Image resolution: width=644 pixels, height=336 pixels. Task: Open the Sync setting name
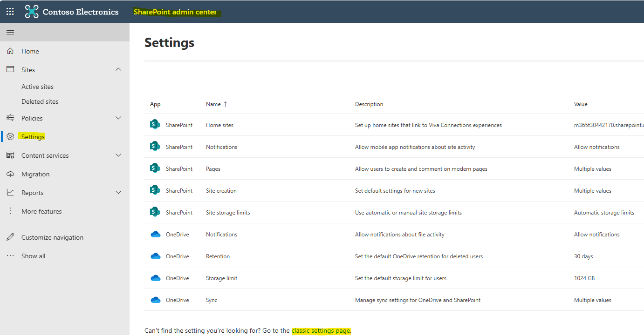[212, 300]
